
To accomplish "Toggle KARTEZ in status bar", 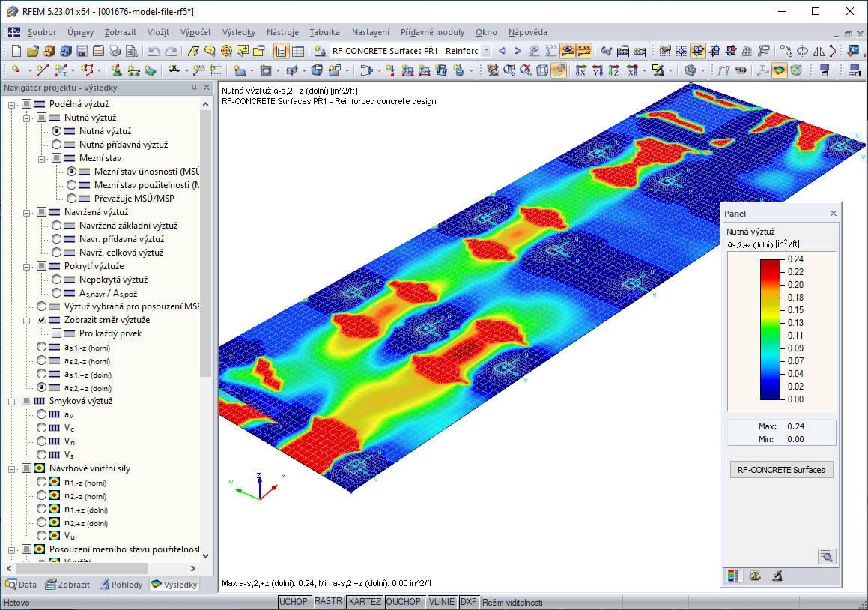I will 365,602.
